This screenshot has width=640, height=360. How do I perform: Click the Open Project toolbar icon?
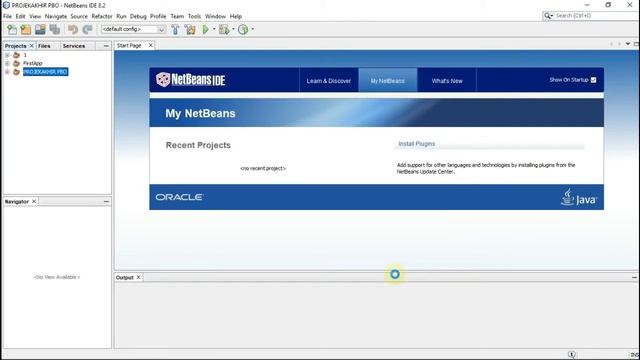[40, 29]
